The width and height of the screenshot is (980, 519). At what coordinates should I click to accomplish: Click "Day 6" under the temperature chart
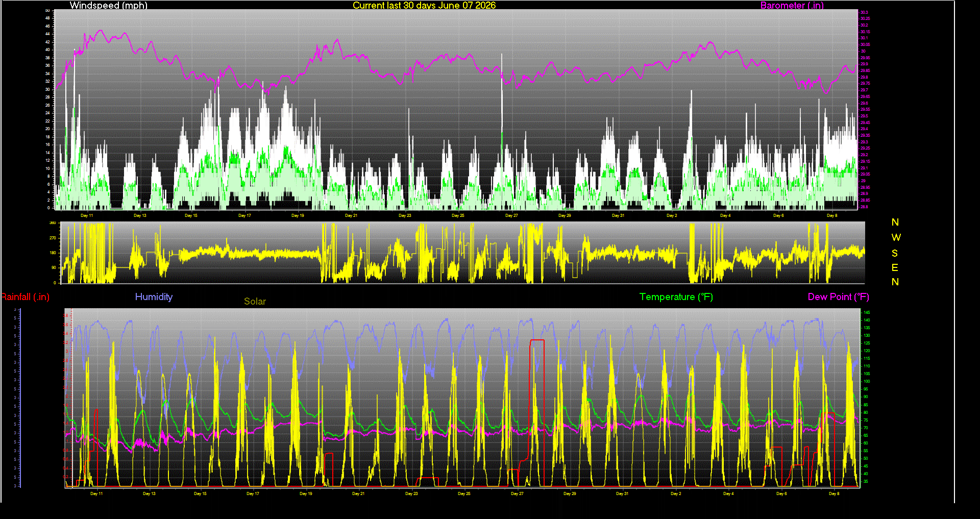point(781,494)
